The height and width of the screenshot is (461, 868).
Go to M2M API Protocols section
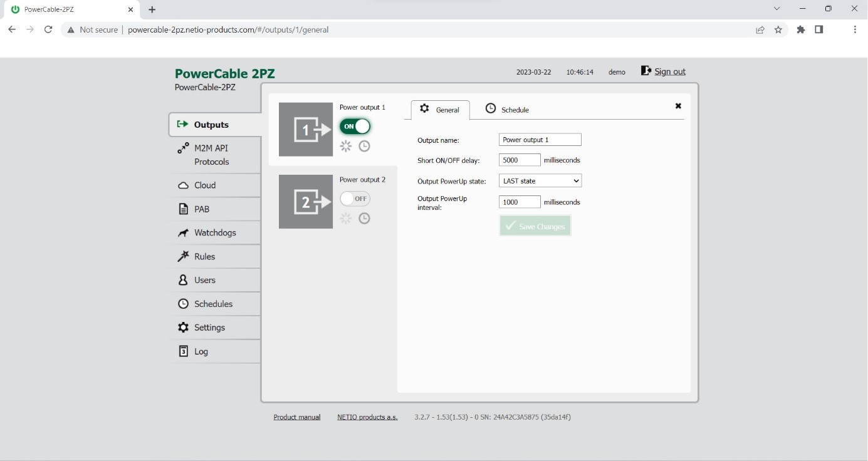pos(211,155)
